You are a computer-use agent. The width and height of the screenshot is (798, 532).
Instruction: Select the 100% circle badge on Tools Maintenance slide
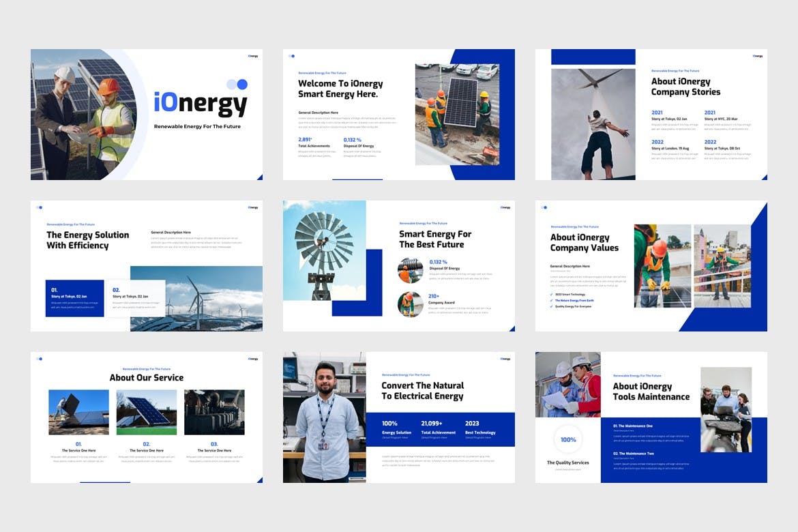[x=568, y=439]
